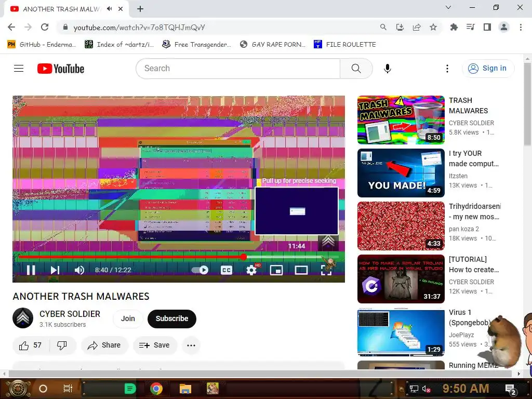Image resolution: width=532 pixels, height=399 pixels.
Task: Mute tab via speaker icon on tab
Action: pos(109,9)
